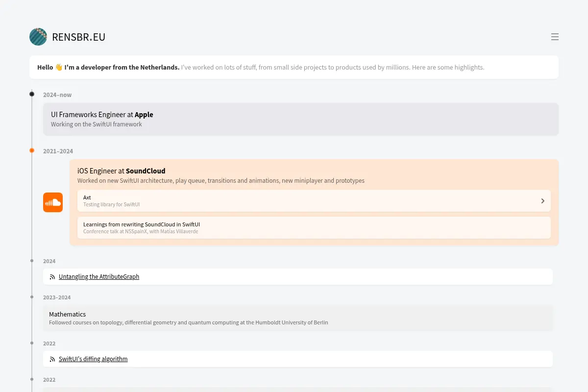588x392 pixels.
Task: Click the 2023–2024 year label
Action: point(57,297)
